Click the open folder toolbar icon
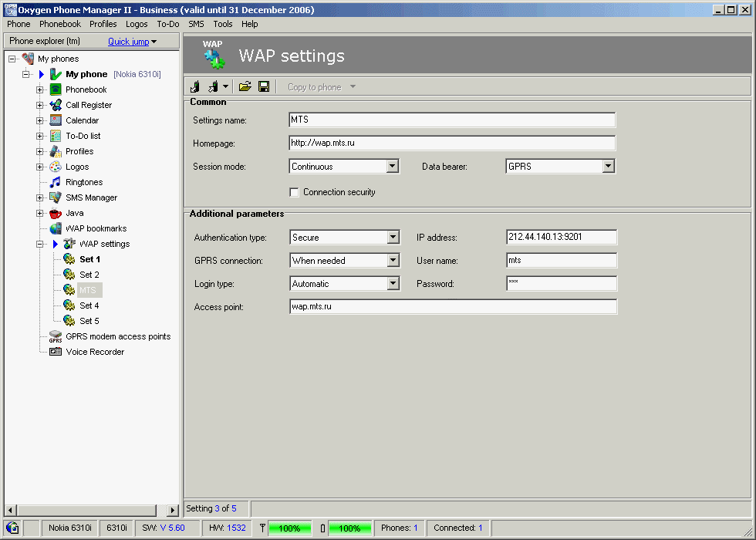This screenshot has height=540, width=756. point(245,86)
